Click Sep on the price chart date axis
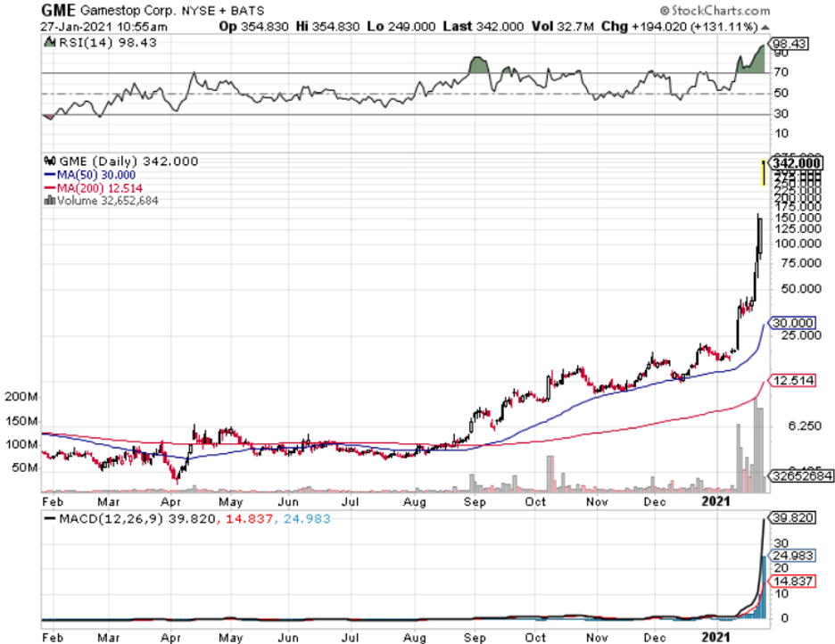 point(475,502)
